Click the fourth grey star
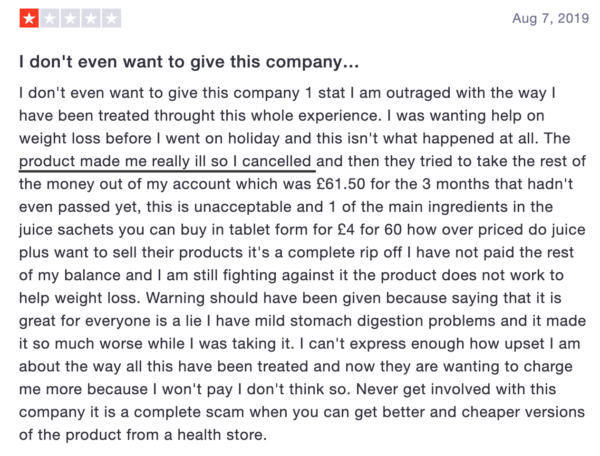Screen dimensions: 600x456 [x=91, y=18]
